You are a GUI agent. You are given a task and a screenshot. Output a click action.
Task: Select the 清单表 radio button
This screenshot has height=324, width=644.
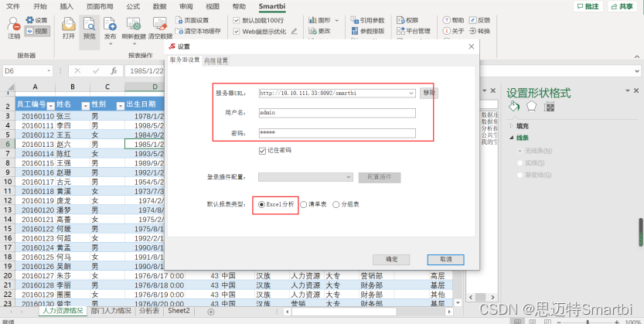coord(304,204)
